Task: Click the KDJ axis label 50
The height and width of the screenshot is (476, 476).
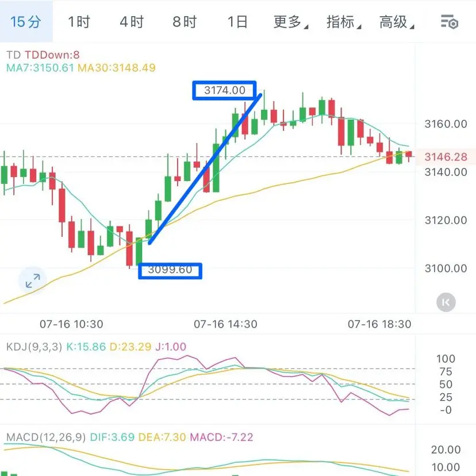Action: 446,385
